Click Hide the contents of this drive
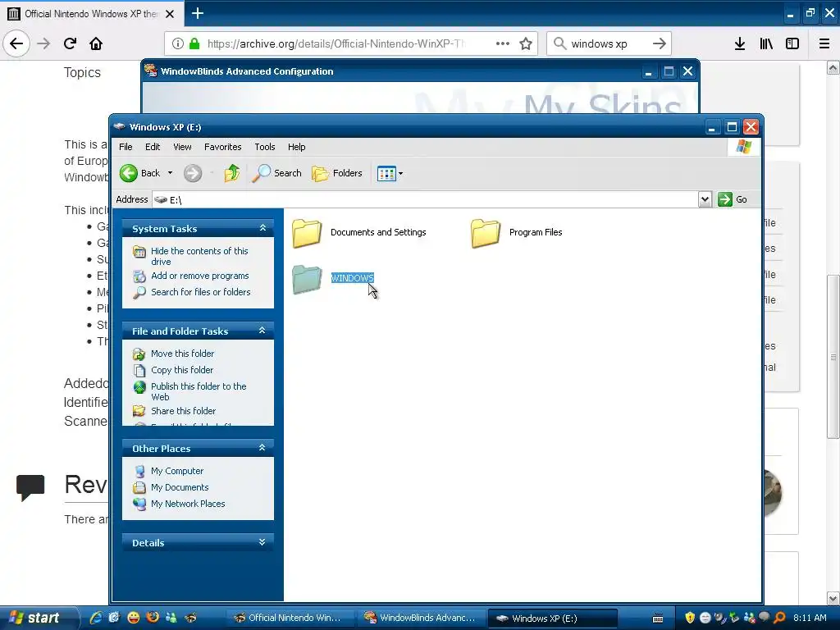Image resolution: width=840 pixels, height=630 pixels. 199,256
